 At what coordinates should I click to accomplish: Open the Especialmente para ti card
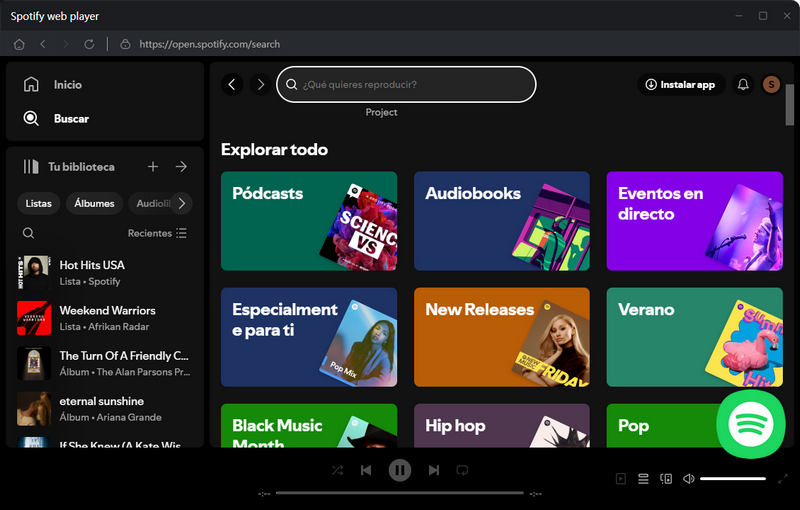pos(309,337)
